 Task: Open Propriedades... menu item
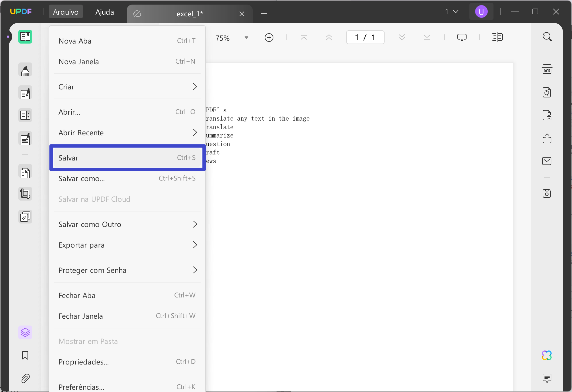127,362
